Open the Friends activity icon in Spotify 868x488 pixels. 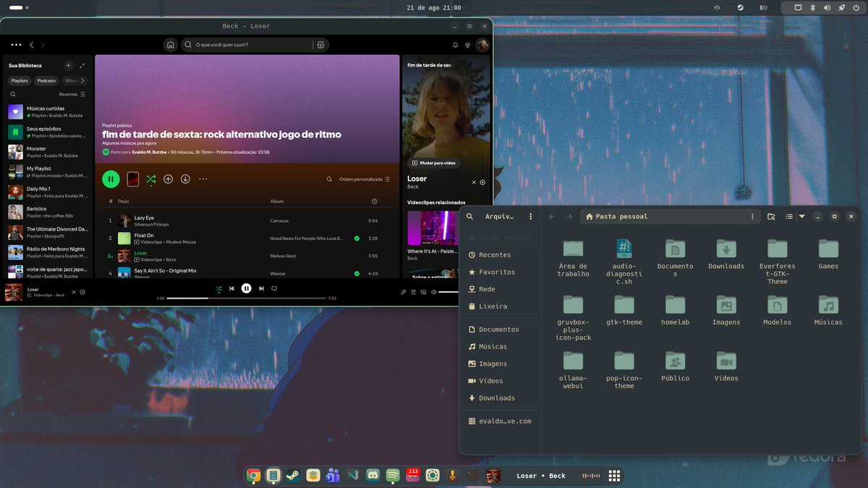[x=468, y=45]
